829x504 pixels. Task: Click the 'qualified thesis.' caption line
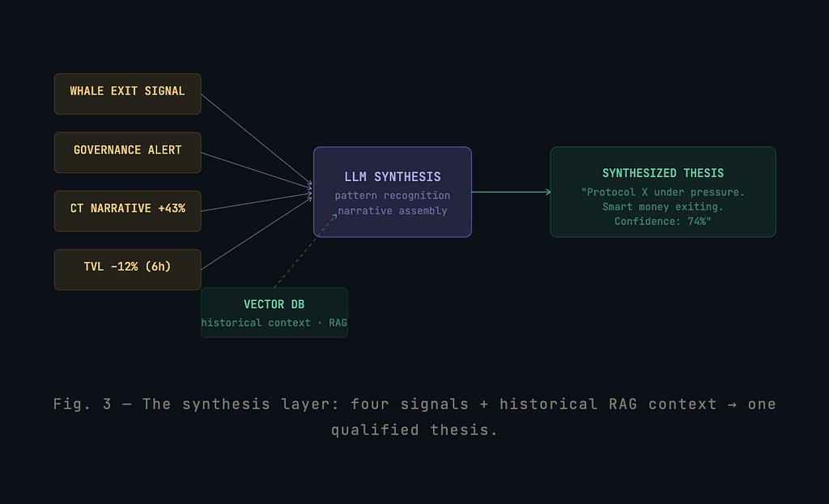point(414,430)
